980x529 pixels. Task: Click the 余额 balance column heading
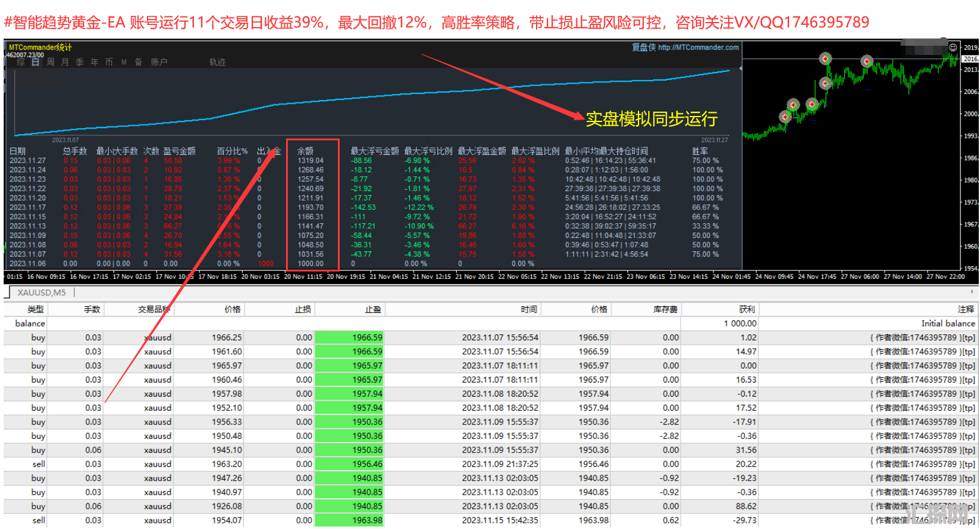306,151
